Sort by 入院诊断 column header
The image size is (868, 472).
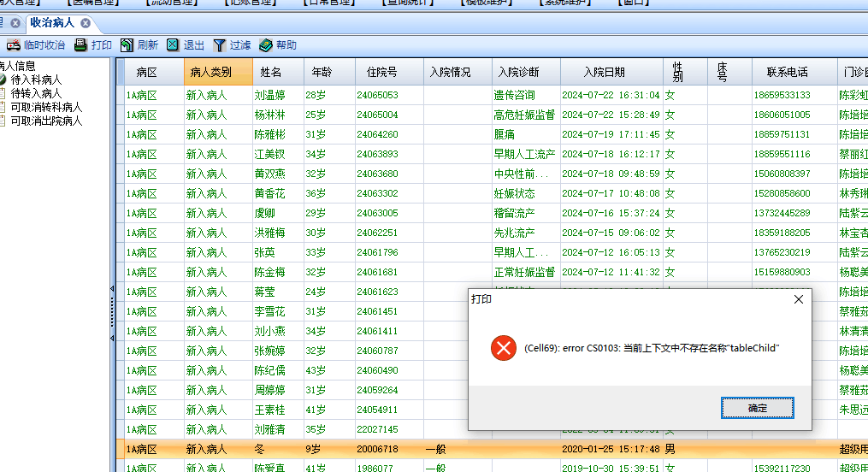(x=526, y=72)
